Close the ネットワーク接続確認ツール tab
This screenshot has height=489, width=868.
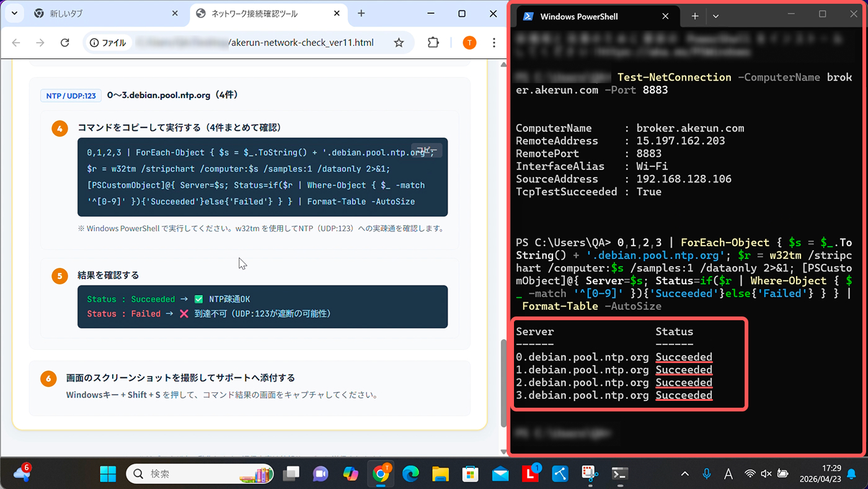pyautogui.click(x=335, y=14)
